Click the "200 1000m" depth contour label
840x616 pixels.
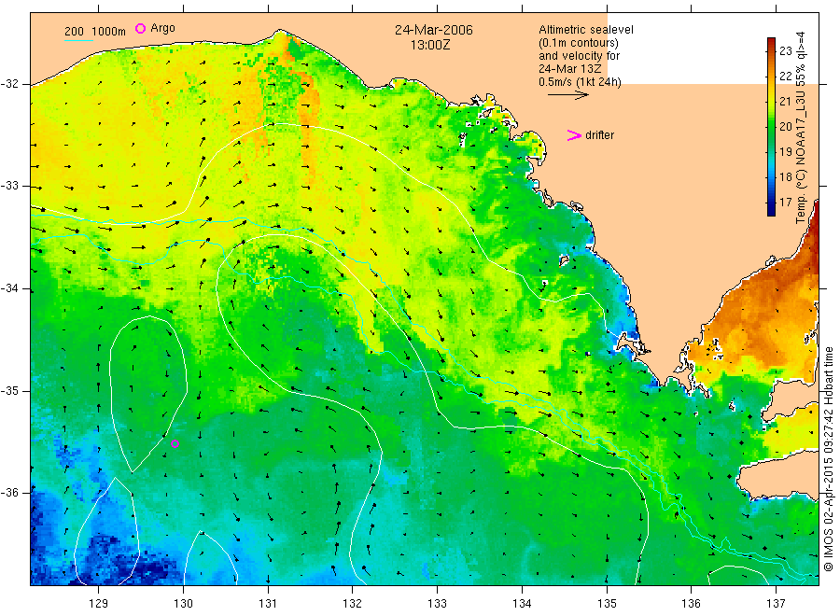pos(95,32)
